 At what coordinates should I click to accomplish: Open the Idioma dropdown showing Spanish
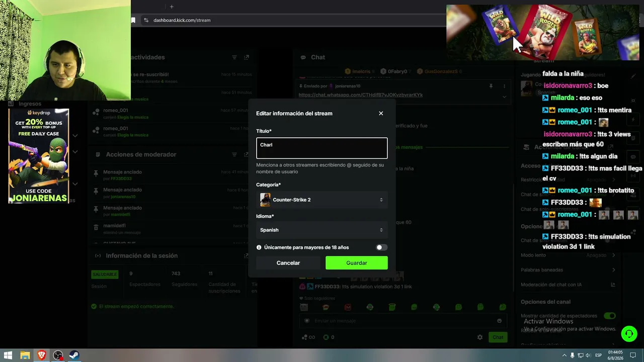tap(322, 230)
